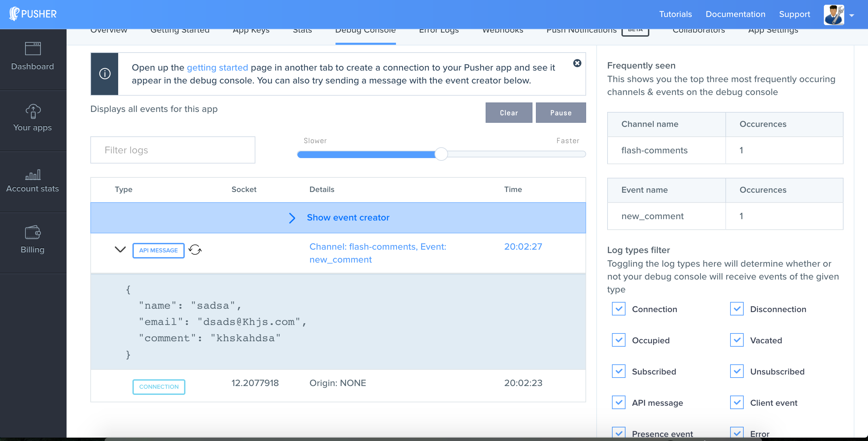The image size is (868, 441).
Task: Open Account stats from the sidebar
Action: click(32, 180)
